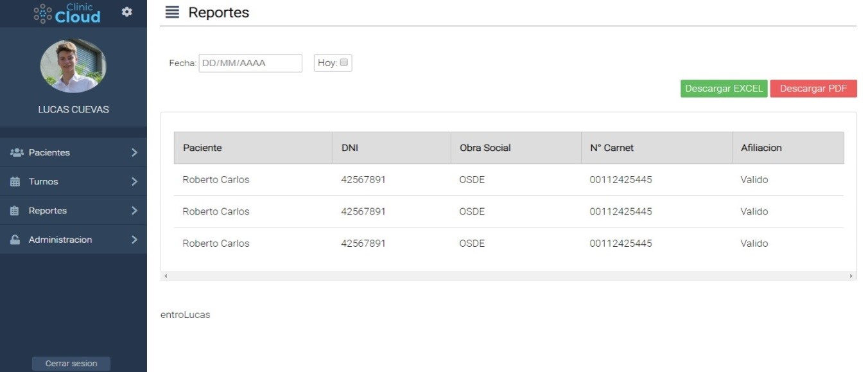Screen dimensions: 868x372
Task: Expand the Turnos chevron arrow
Action: pyautogui.click(x=134, y=182)
